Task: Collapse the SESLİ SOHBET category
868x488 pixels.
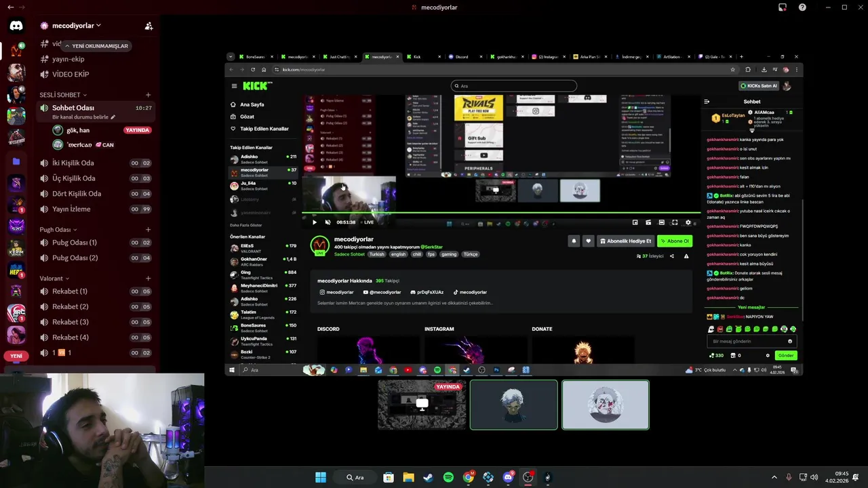Action: click(63, 95)
